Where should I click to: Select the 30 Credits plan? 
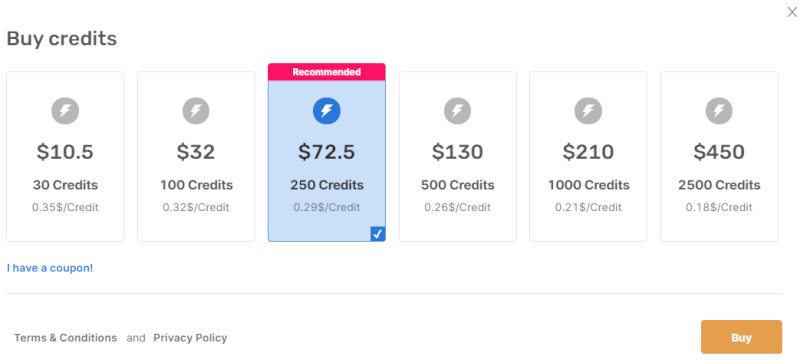pyautogui.click(x=65, y=156)
